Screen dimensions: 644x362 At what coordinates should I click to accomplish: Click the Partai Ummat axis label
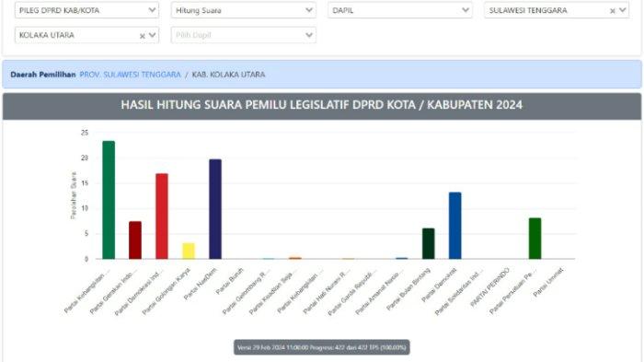[548, 282]
